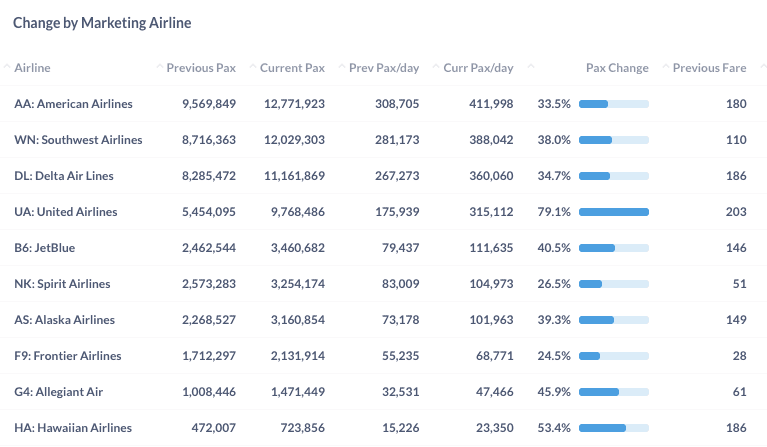Select 'AS: Alaska Airlines' row label

(x=65, y=320)
